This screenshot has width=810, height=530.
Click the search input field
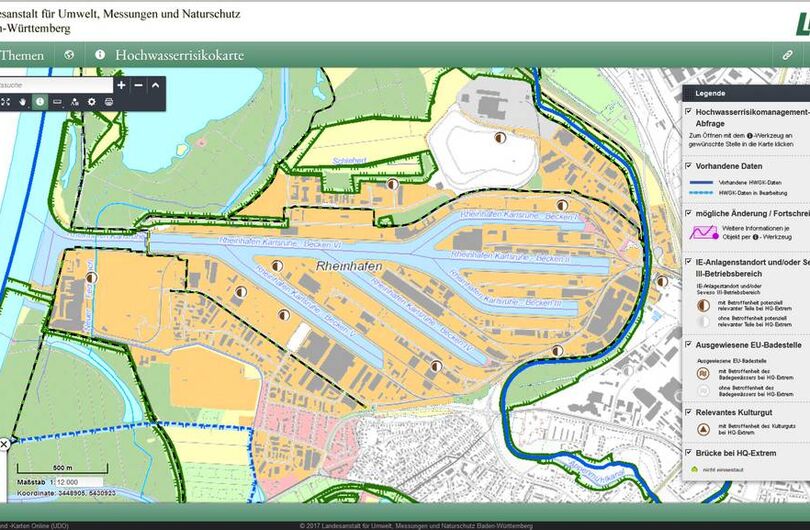pos(55,85)
